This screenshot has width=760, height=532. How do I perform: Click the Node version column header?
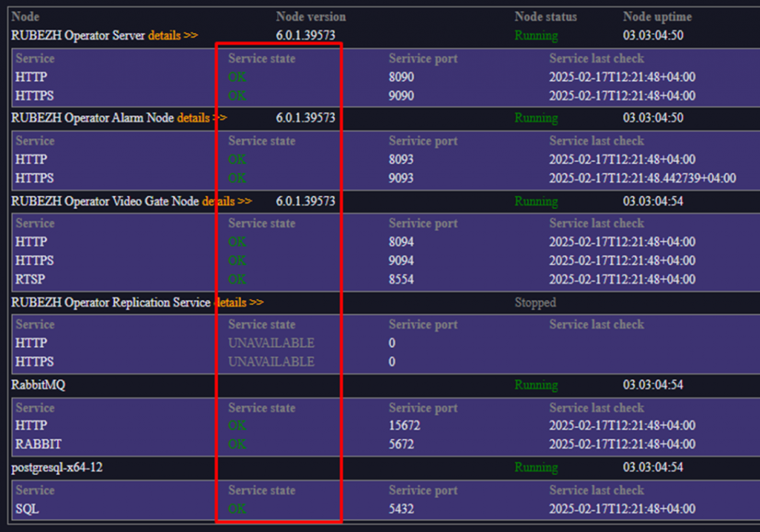[x=310, y=16]
